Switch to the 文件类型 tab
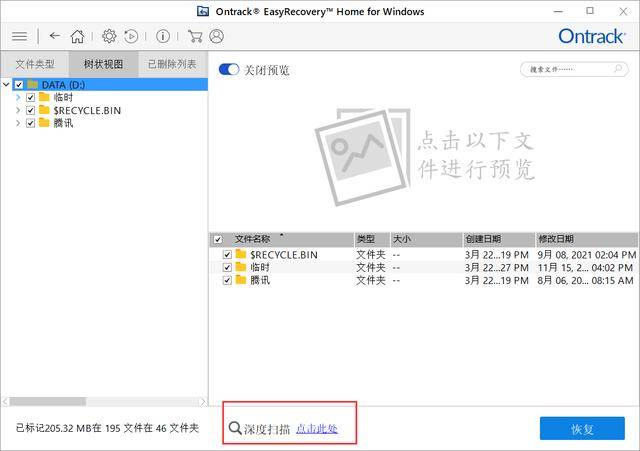The height and width of the screenshot is (451, 640). point(35,64)
